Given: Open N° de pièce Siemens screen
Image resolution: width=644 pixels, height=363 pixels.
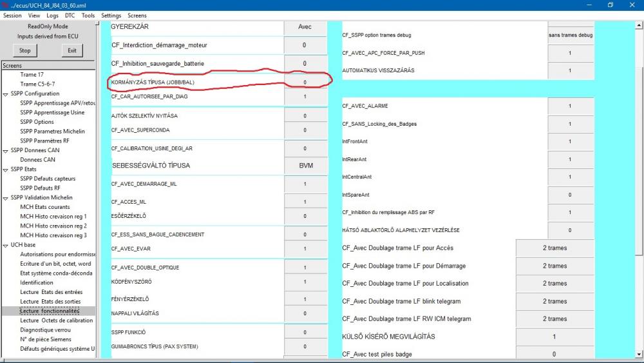Looking at the screenshot, I should point(46,339).
